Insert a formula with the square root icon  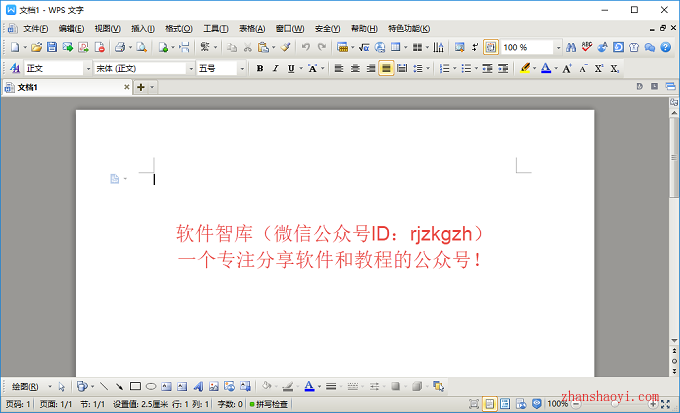coord(364,47)
